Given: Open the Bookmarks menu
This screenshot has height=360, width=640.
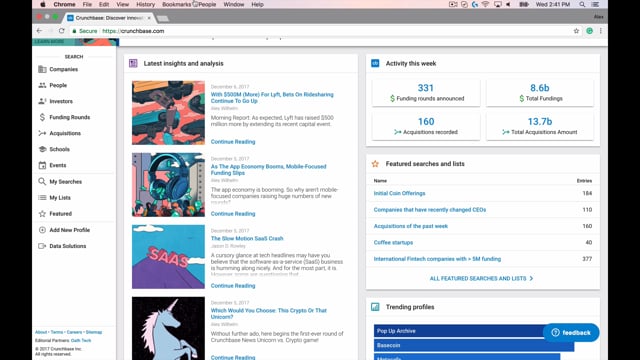Looking at the screenshot, I should pos(176,4).
